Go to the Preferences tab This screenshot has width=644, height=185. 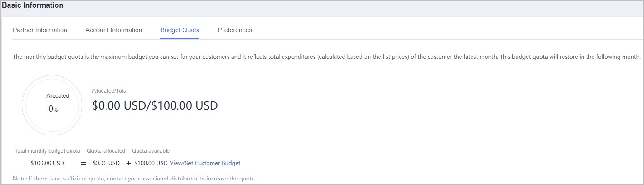[235, 30]
